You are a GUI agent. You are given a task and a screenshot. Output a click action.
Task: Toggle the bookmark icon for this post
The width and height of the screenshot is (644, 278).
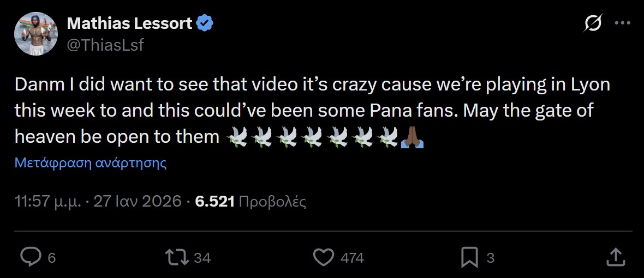469,257
